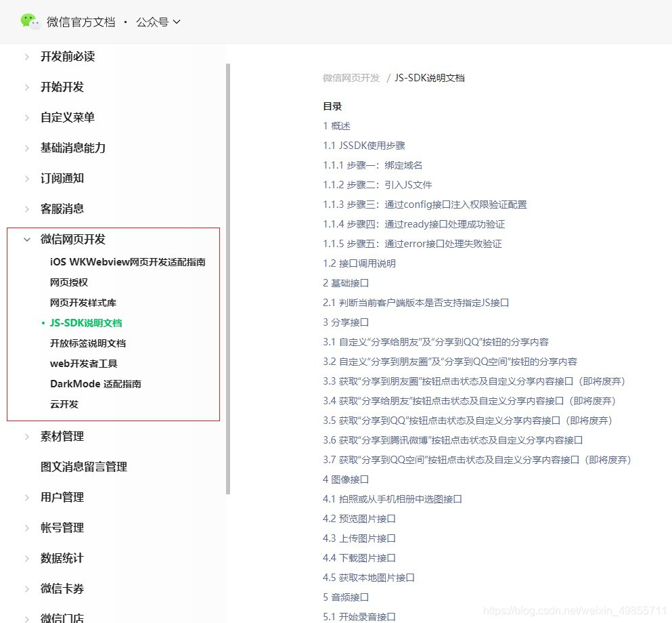Viewport: 672px width, 623px height.
Task: Click 微信网页开发 breadcrumb link
Action: tap(351, 78)
